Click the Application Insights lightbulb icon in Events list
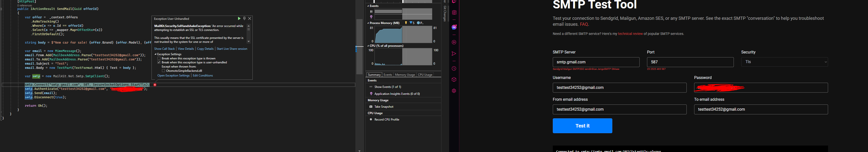The image size is (868, 152). point(371,94)
